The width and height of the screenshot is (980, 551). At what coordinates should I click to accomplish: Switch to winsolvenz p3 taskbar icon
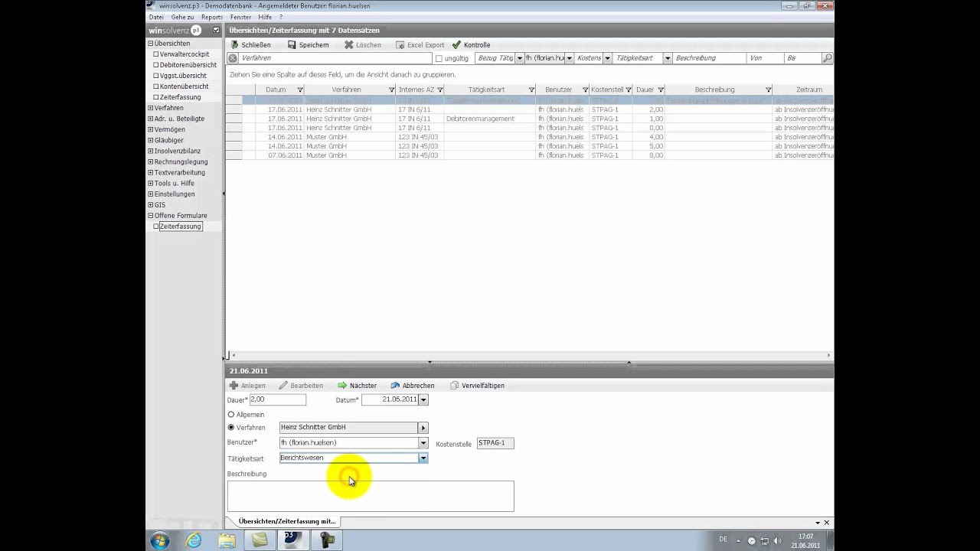click(292, 540)
